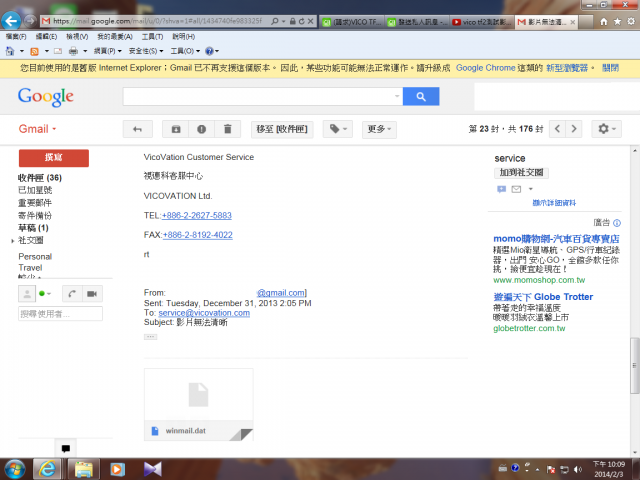Click the browser back arrow button
The height and width of the screenshot is (480, 640).
pyautogui.click(x=11, y=20)
